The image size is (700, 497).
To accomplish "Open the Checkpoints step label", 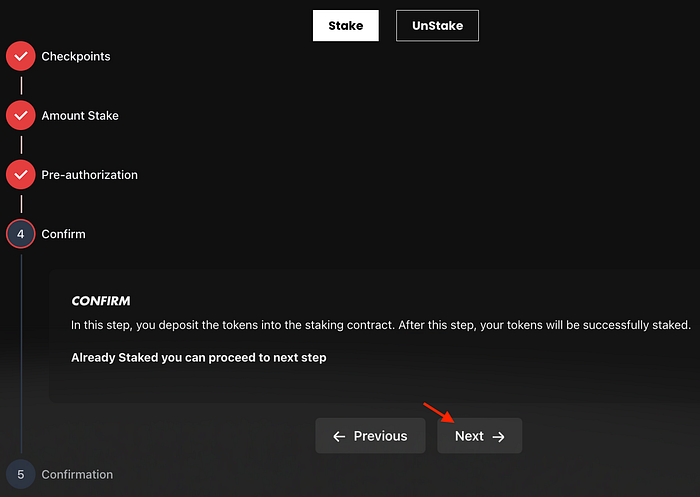I will (76, 56).
